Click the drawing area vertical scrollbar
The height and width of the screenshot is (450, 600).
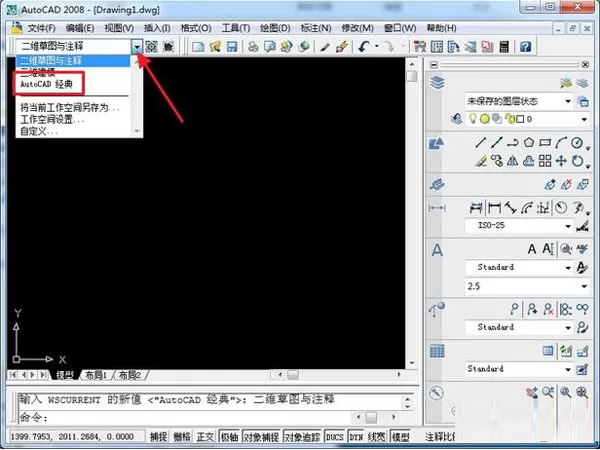click(412, 214)
